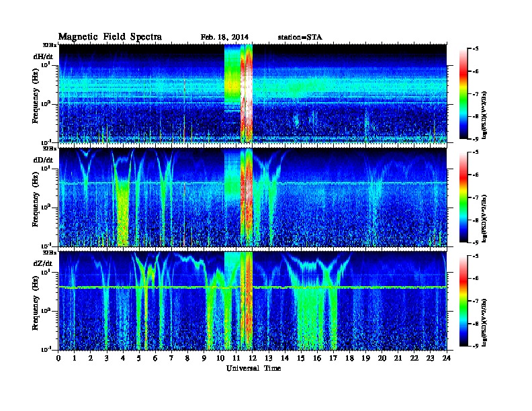
Task: Click the 10^-1 frequency tick in dZ/dt panel
Action: 46,349
